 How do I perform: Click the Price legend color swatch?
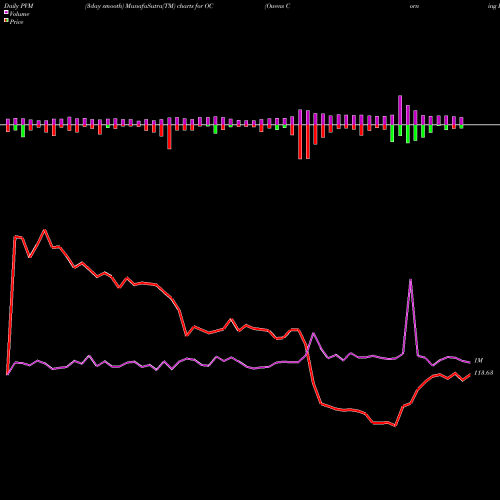pos(6,21)
